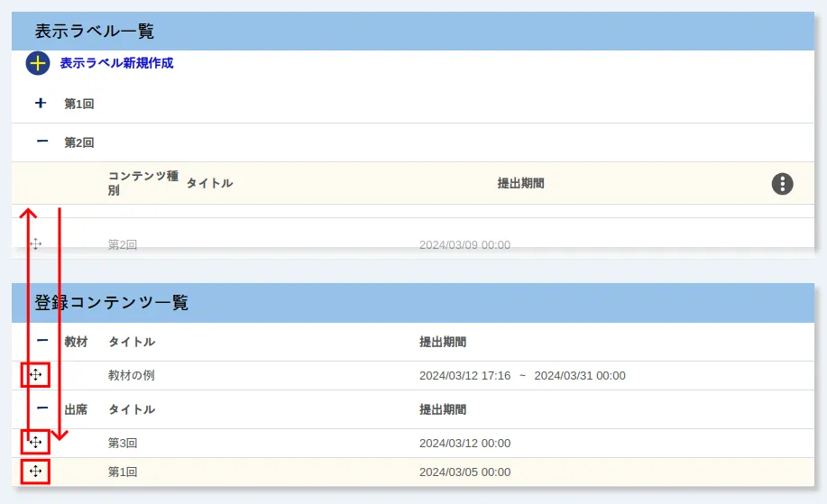Image resolution: width=827 pixels, height=504 pixels.
Task: Click the faded move handle beside 第2回 row
Action: point(36,244)
